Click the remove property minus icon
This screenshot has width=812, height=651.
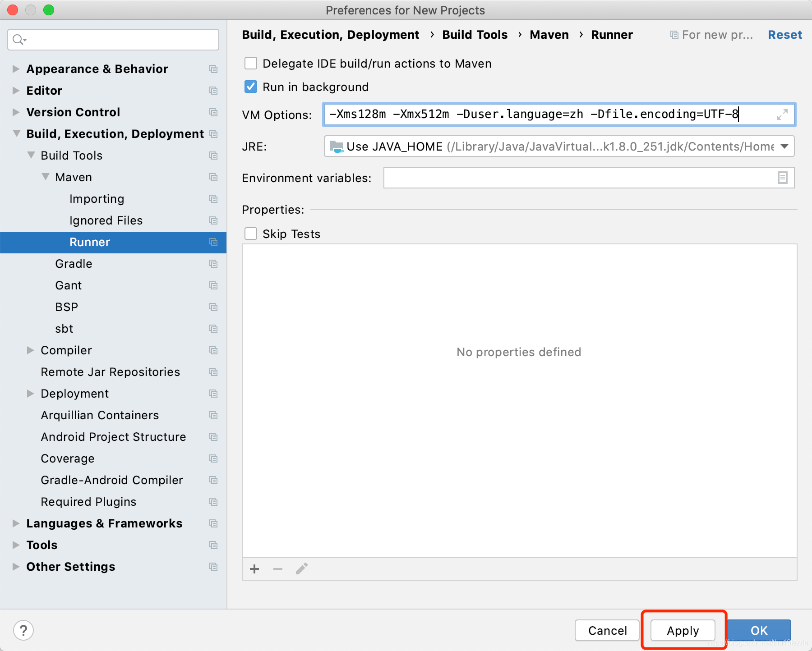point(278,569)
